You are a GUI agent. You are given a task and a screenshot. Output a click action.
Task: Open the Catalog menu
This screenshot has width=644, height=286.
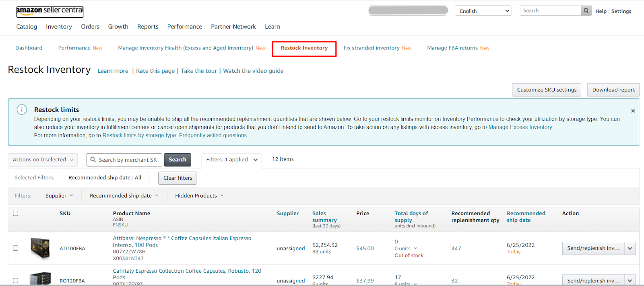tap(27, 27)
